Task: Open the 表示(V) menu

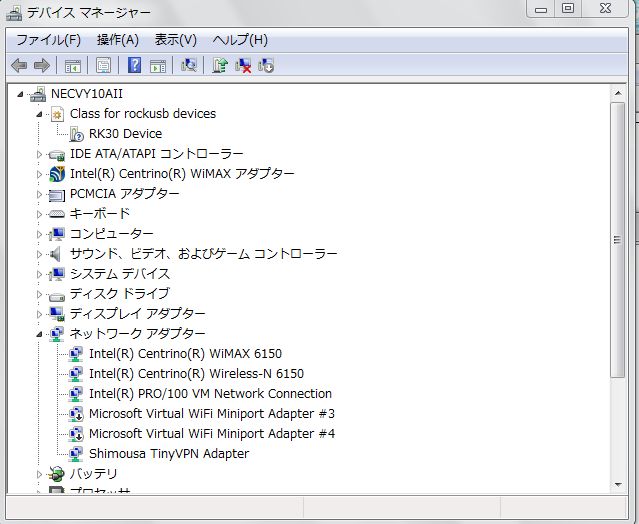Action: [x=176, y=40]
